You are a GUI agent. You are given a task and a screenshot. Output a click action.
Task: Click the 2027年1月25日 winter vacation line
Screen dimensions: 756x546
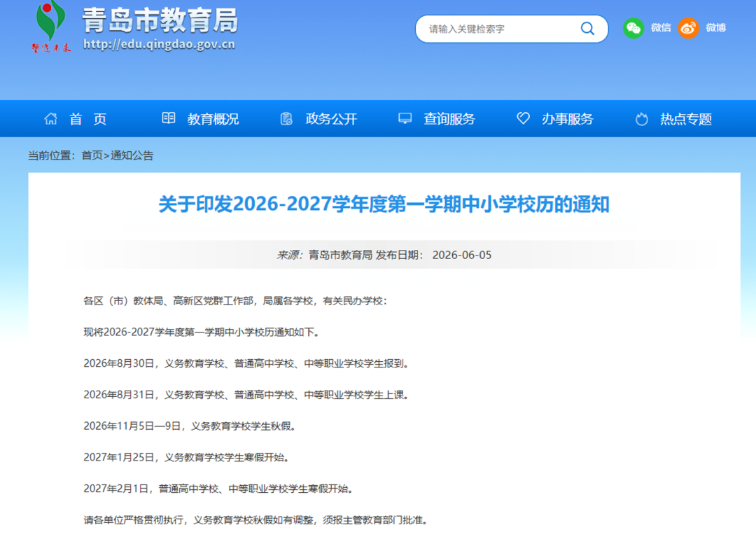click(x=186, y=458)
